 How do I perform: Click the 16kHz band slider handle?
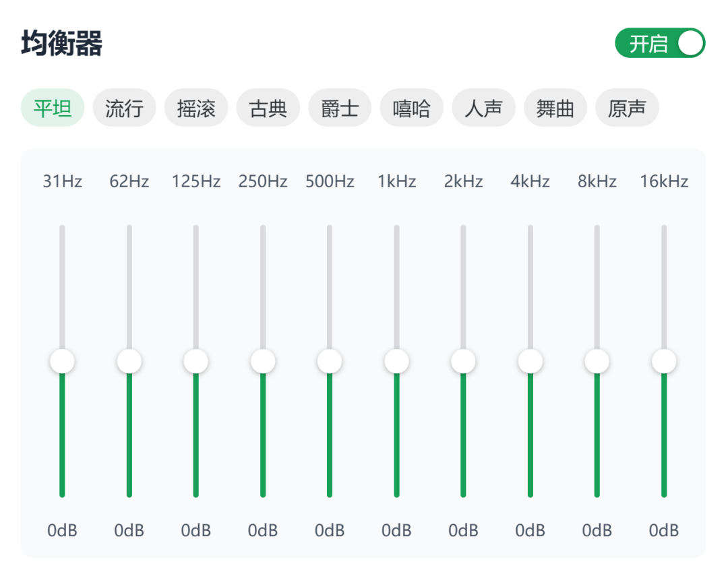(664, 361)
